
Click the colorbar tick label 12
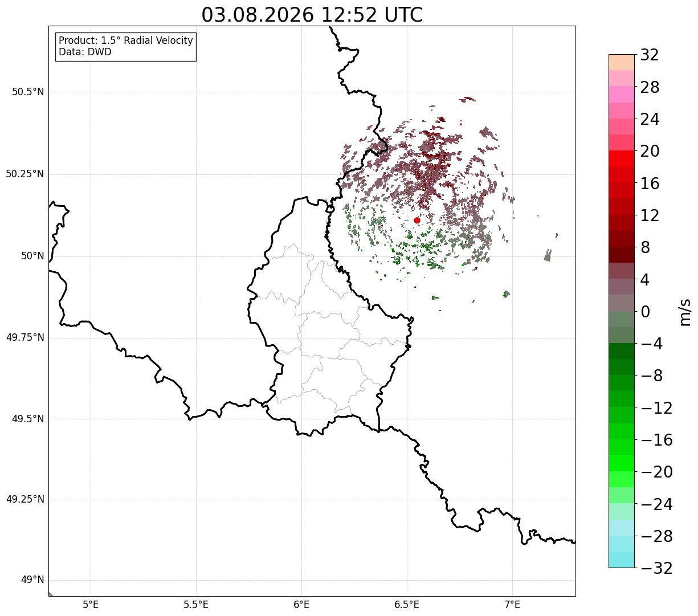(x=650, y=215)
